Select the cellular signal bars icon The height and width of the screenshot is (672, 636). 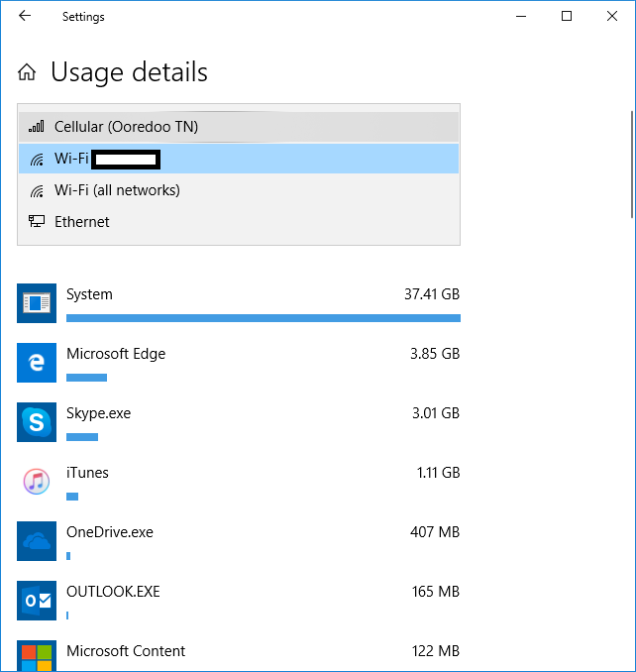37,127
